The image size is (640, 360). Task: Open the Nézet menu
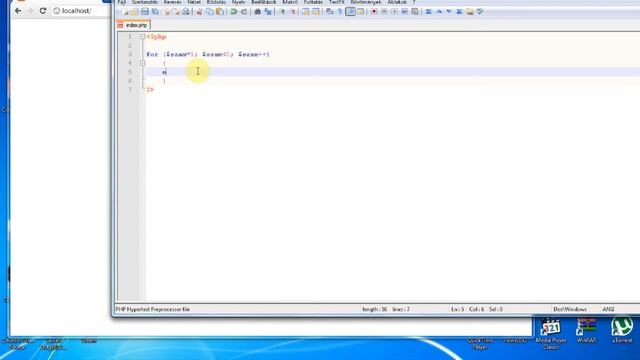click(194, 2)
